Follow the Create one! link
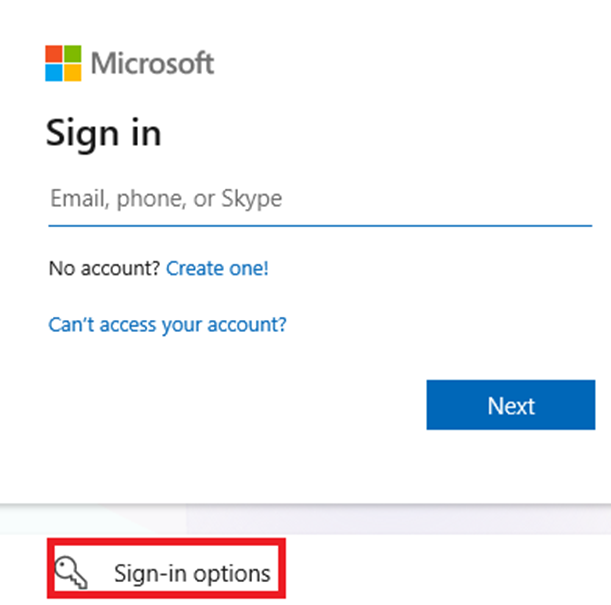The width and height of the screenshot is (611, 605). (x=217, y=268)
